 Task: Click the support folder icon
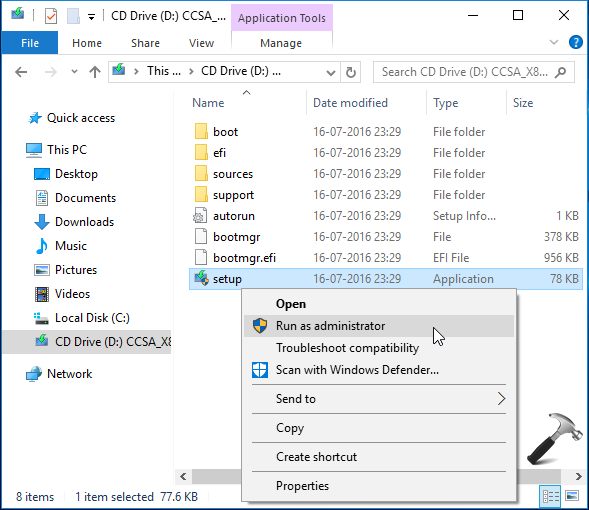201,195
